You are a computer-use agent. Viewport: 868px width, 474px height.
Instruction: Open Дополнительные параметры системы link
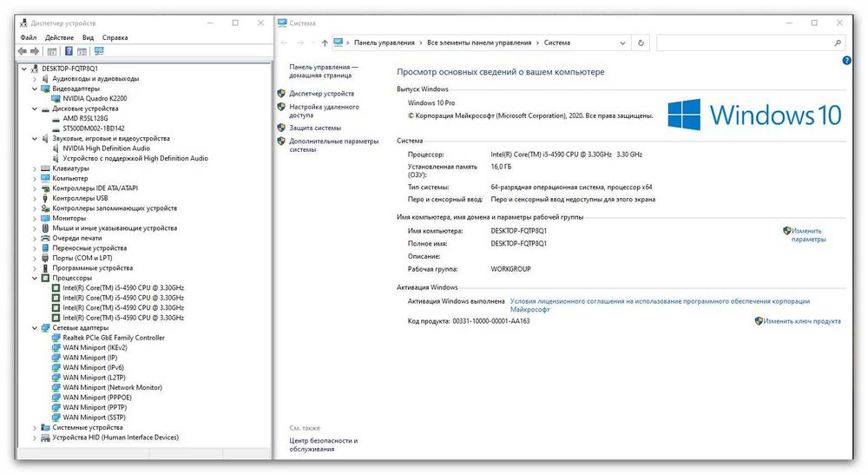tap(334, 145)
